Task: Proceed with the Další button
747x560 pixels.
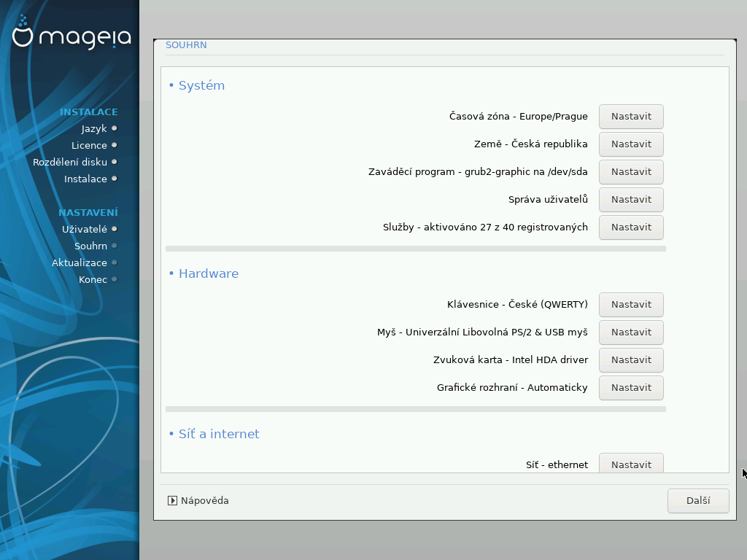Action: click(x=698, y=501)
